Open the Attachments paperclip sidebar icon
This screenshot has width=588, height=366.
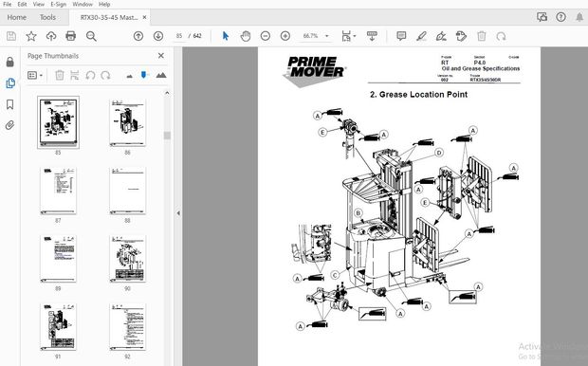(10, 125)
